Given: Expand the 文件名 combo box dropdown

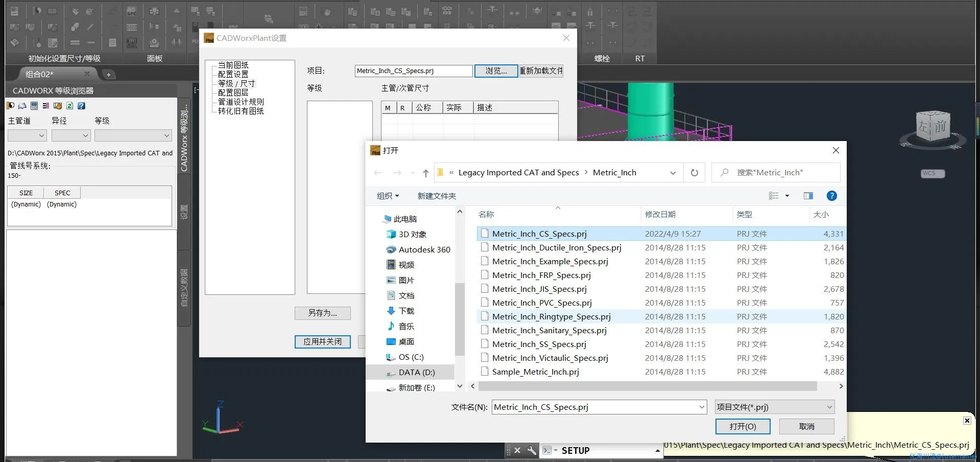Looking at the screenshot, I should coord(702,407).
